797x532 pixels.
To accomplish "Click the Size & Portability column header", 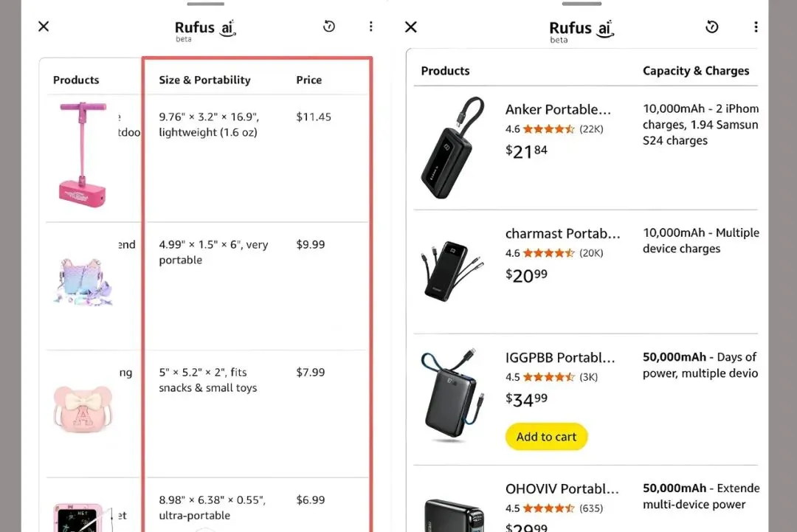I will click(204, 80).
